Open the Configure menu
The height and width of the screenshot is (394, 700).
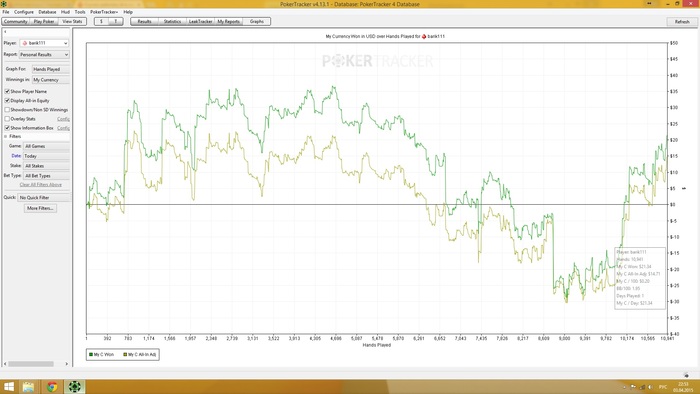[x=24, y=12]
